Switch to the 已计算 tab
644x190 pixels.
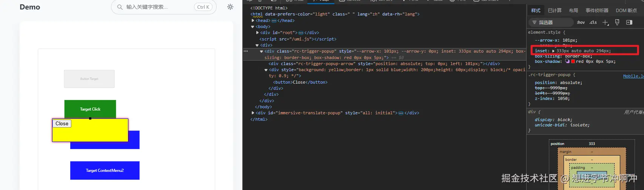[555, 11]
